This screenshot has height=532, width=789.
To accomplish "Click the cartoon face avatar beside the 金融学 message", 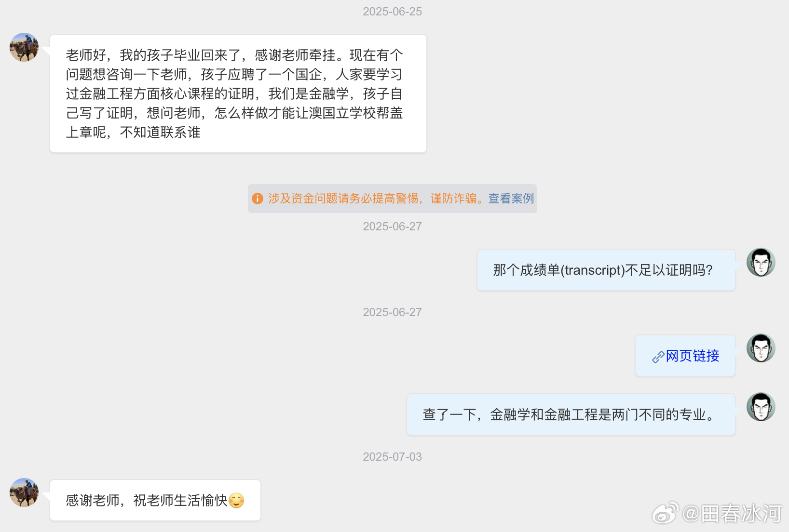I will pos(761,407).
